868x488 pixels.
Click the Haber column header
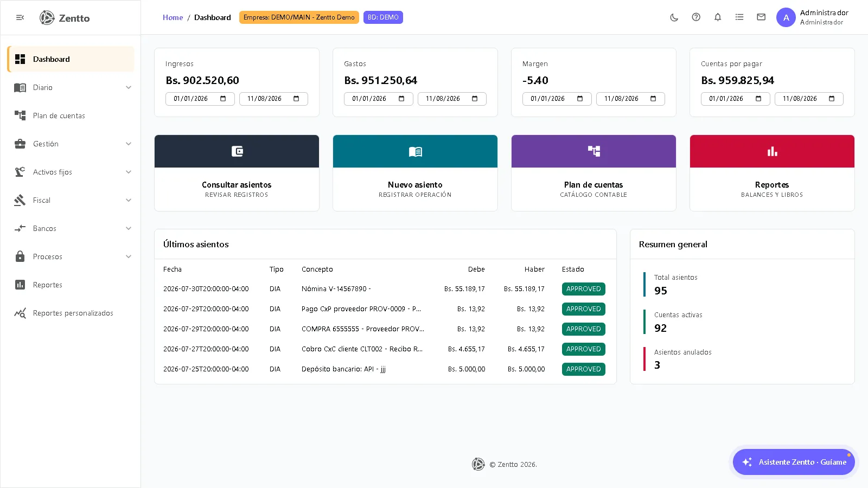534,269
